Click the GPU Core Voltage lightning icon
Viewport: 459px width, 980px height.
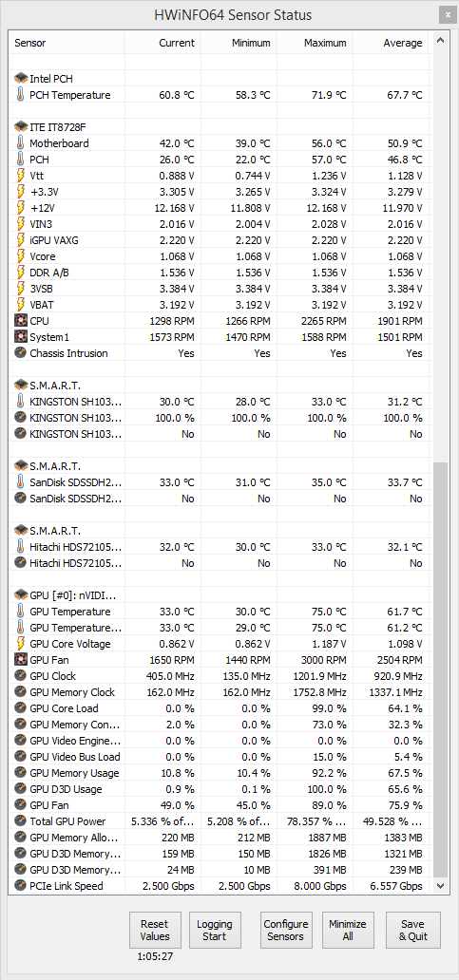(21, 644)
